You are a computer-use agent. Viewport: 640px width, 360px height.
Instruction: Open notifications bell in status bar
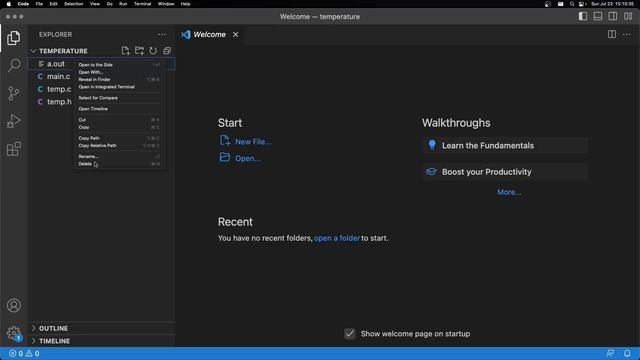click(x=627, y=353)
